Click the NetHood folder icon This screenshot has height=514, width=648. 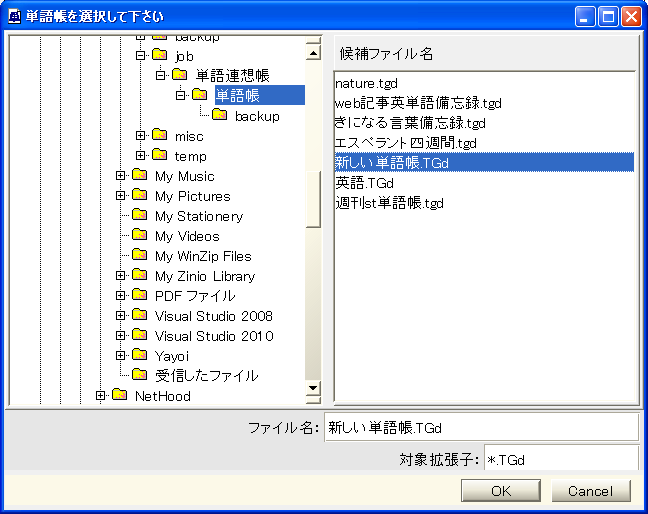pyautogui.click(x=120, y=394)
